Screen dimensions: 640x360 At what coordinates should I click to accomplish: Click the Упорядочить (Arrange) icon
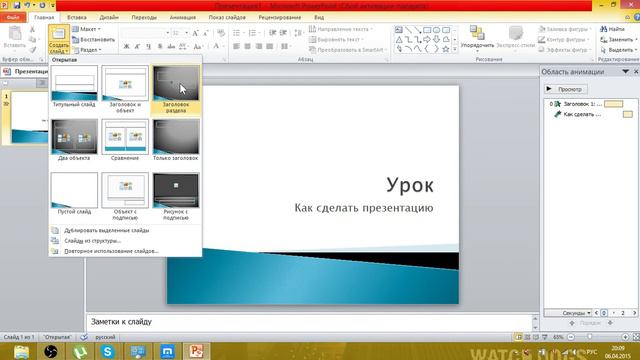[x=477, y=33]
